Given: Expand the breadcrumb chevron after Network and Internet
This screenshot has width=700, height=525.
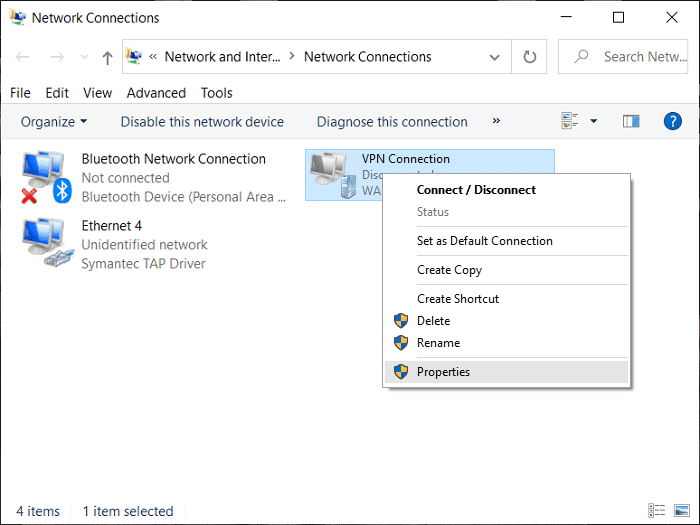Looking at the screenshot, I should 292,56.
